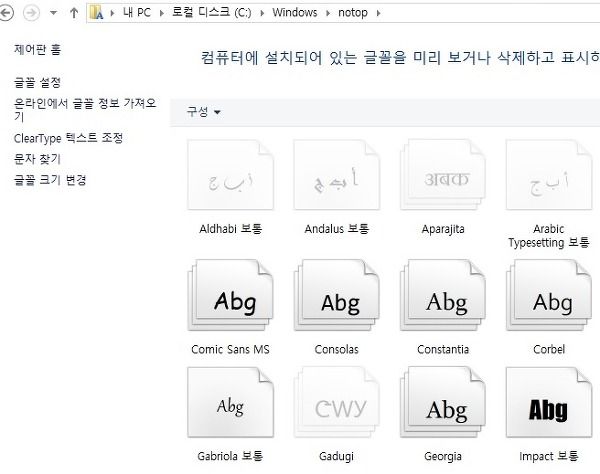
Task: Click the 'Georgia' label
Action: [443, 456]
